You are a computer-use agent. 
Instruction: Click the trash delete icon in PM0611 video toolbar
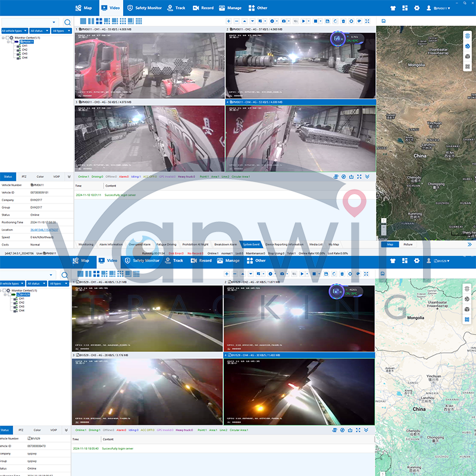pos(343,21)
